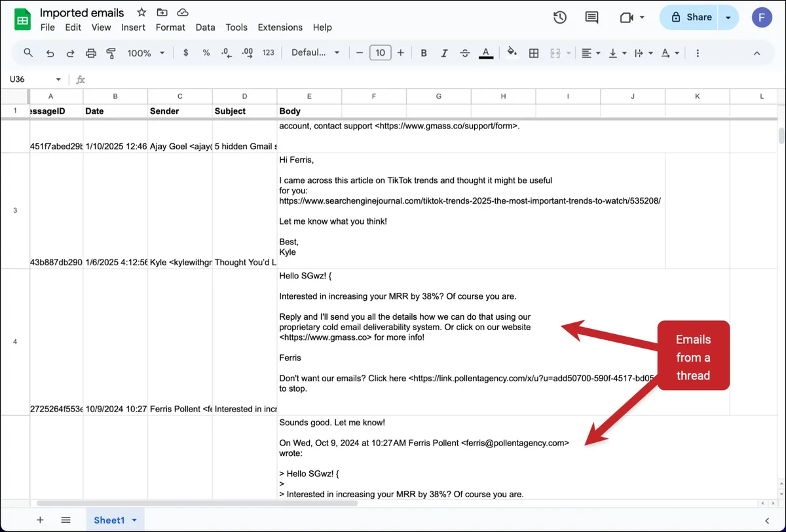Open the fill color picker
The image size is (786, 532).
click(512, 53)
